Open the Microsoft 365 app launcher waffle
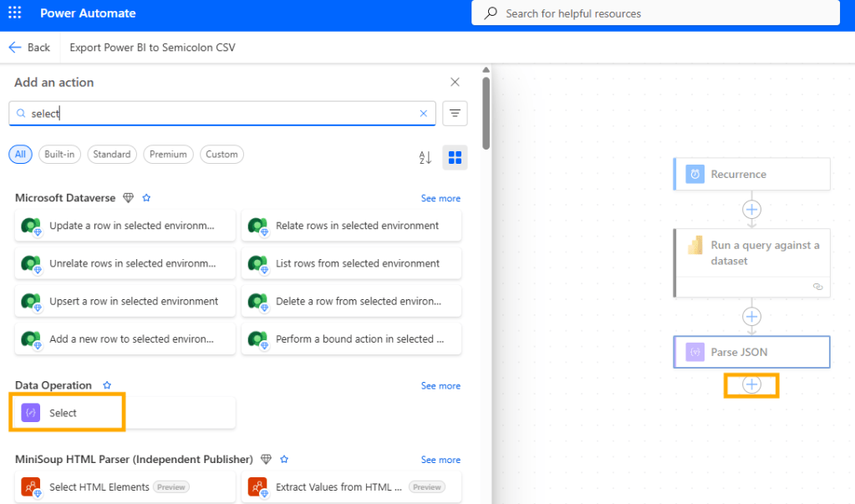The image size is (855, 504). tap(13, 13)
